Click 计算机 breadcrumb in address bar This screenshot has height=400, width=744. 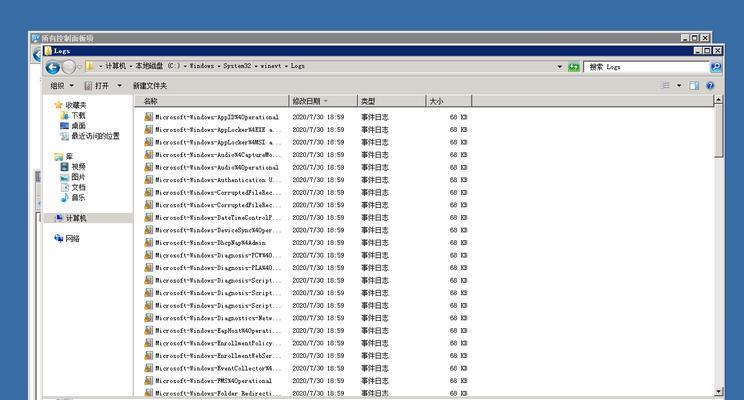coord(115,66)
